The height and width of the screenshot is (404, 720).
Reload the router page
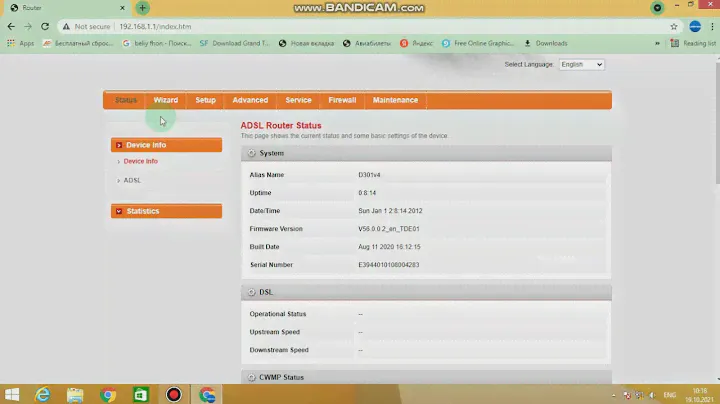tap(45, 26)
